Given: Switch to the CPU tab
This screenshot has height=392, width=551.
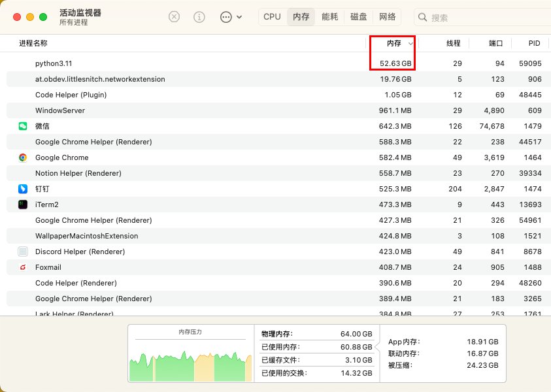Looking at the screenshot, I should pyautogui.click(x=272, y=17).
